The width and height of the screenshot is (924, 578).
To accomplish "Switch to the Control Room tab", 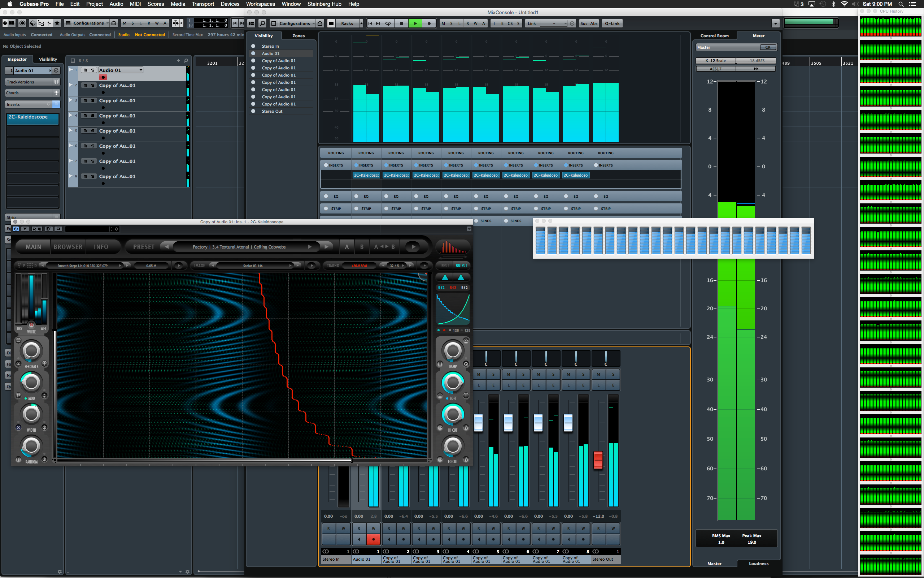I will click(714, 35).
